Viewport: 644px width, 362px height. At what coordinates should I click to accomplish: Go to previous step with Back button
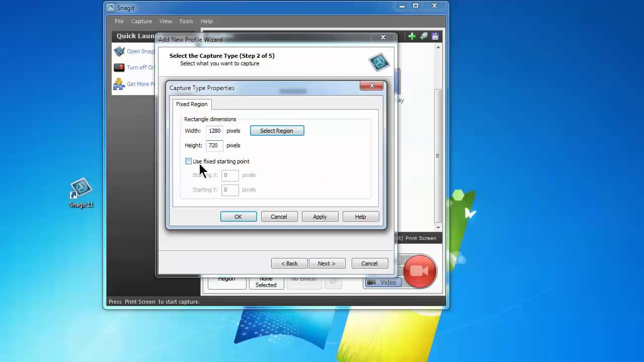click(289, 263)
